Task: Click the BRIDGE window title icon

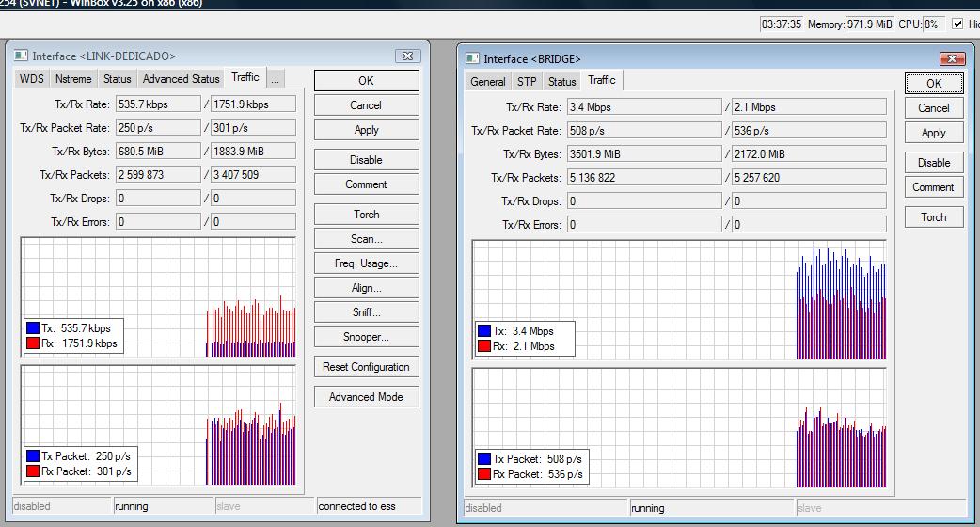Action: point(472,59)
